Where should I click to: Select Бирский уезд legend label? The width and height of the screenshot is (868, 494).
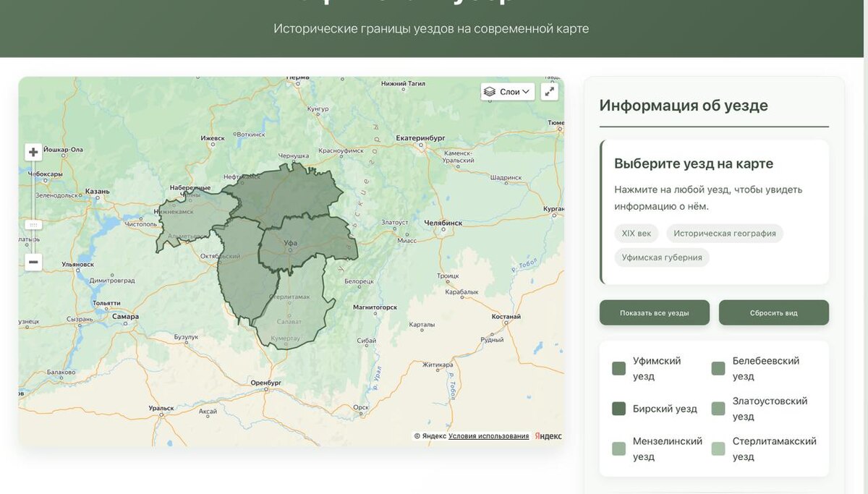[x=665, y=409]
